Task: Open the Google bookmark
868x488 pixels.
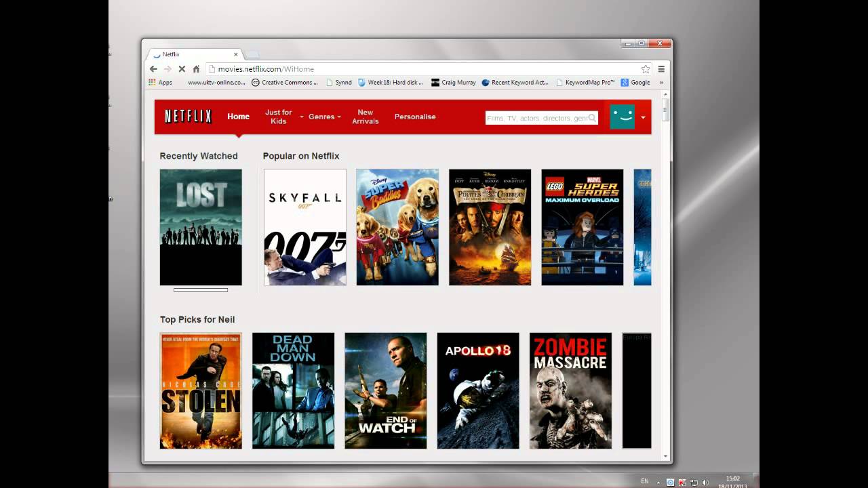Action: click(635, 83)
